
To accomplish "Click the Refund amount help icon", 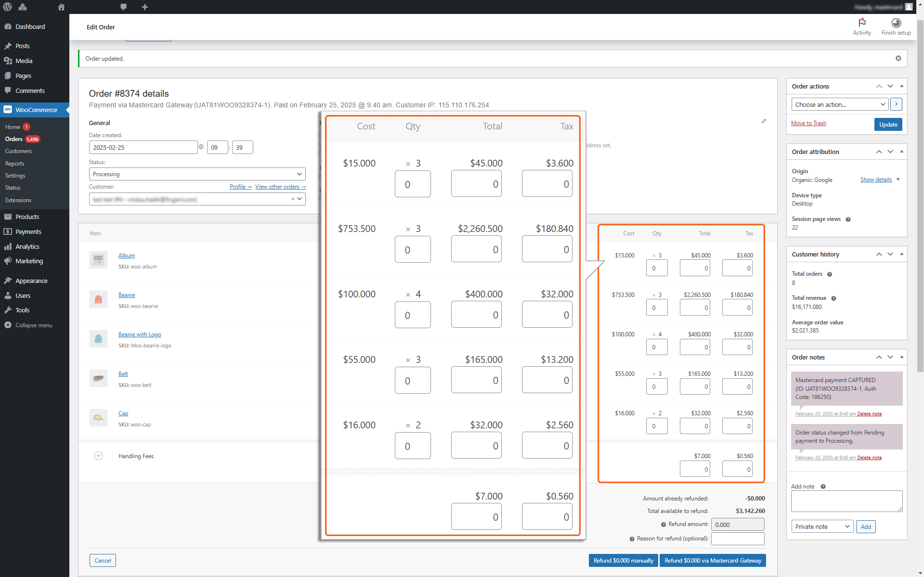I will click(x=664, y=525).
